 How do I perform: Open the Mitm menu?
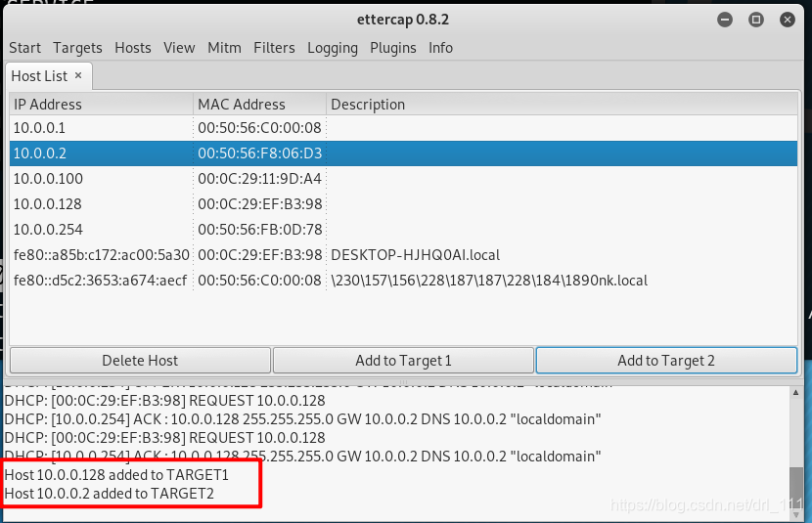224,48
